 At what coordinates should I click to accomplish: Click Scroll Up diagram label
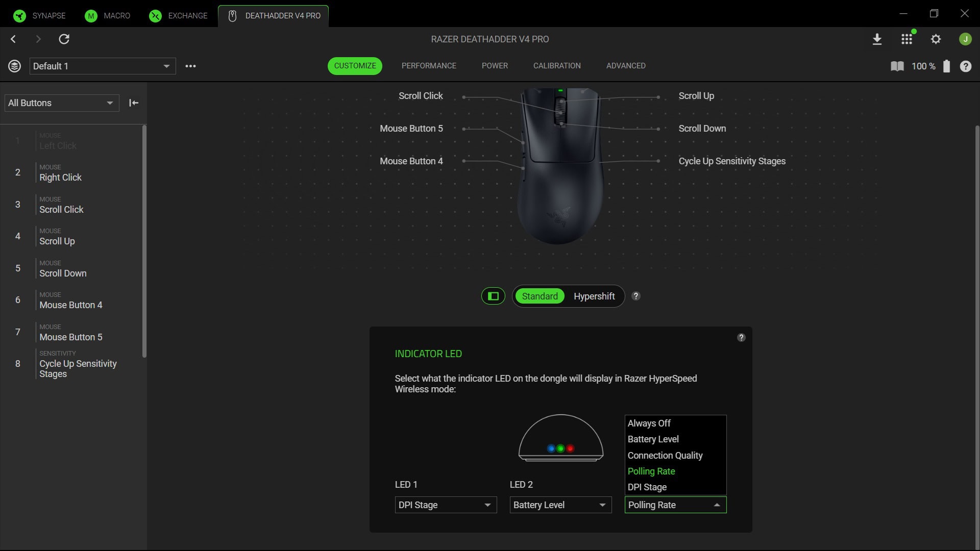(696, 96)
